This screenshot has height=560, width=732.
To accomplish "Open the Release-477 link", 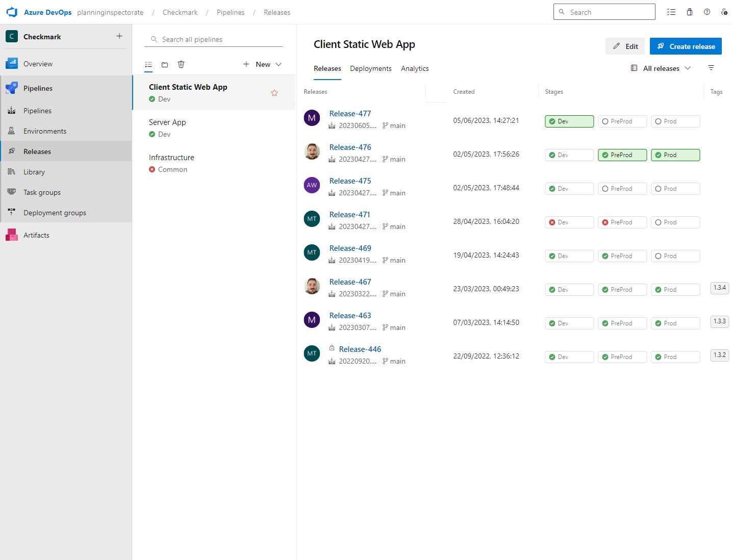I will (350, 114).
